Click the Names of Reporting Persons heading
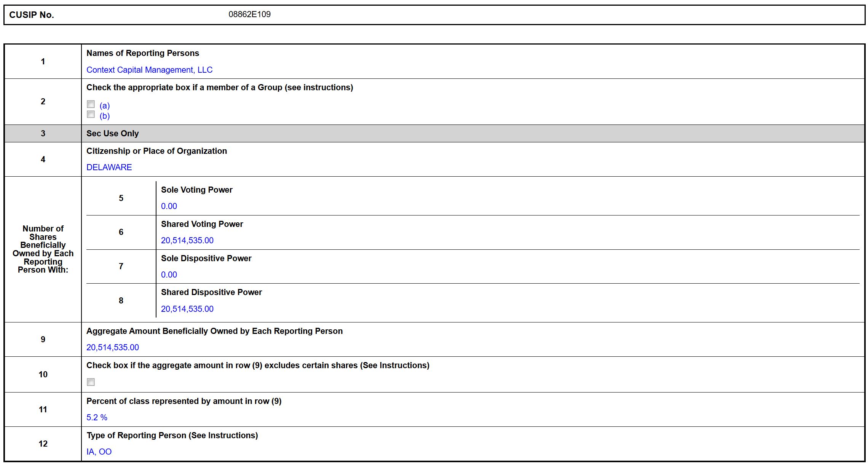This screenshot has height=466, width=868. click(142, 53)
